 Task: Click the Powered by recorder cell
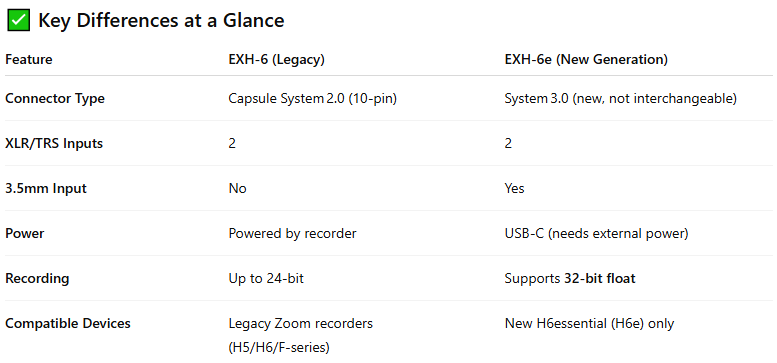(x=292, y=233)
